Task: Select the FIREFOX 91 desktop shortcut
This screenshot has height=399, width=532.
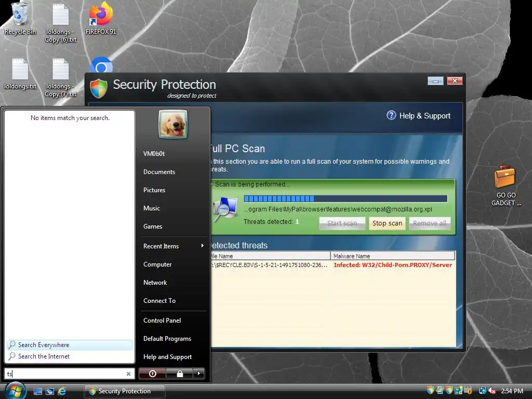Action: pos(101,19)
